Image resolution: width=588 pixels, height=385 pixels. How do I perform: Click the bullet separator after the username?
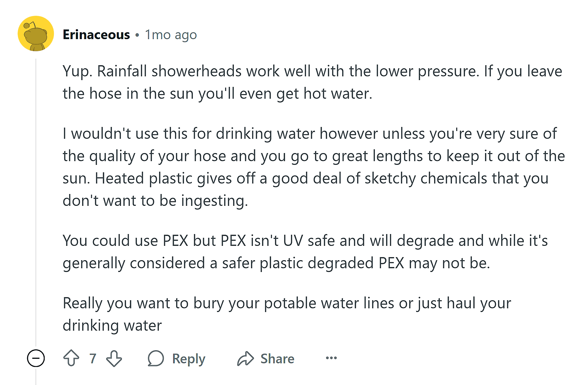(137, 35)
